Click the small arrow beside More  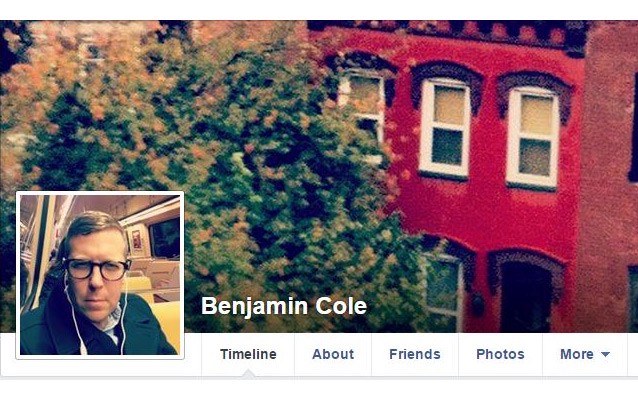[605, 354]
